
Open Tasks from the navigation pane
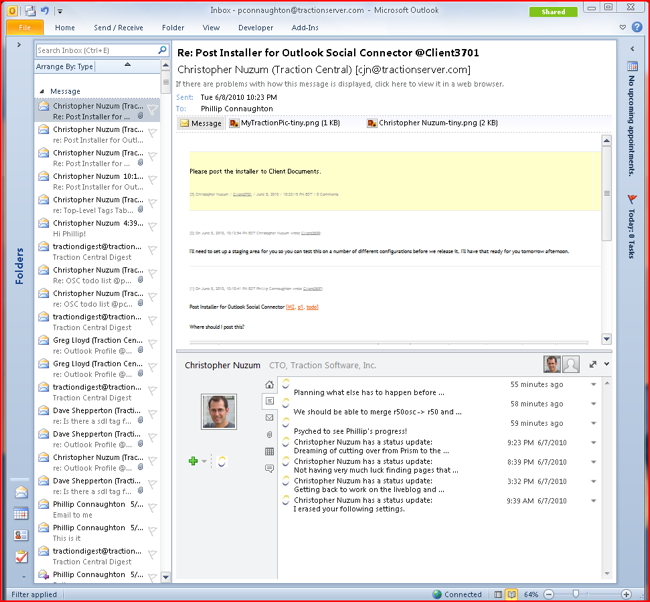click(21, 556)
